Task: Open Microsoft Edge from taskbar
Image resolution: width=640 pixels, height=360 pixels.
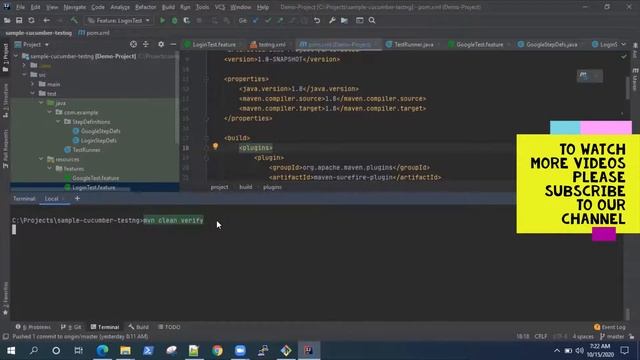Action: 102,350
